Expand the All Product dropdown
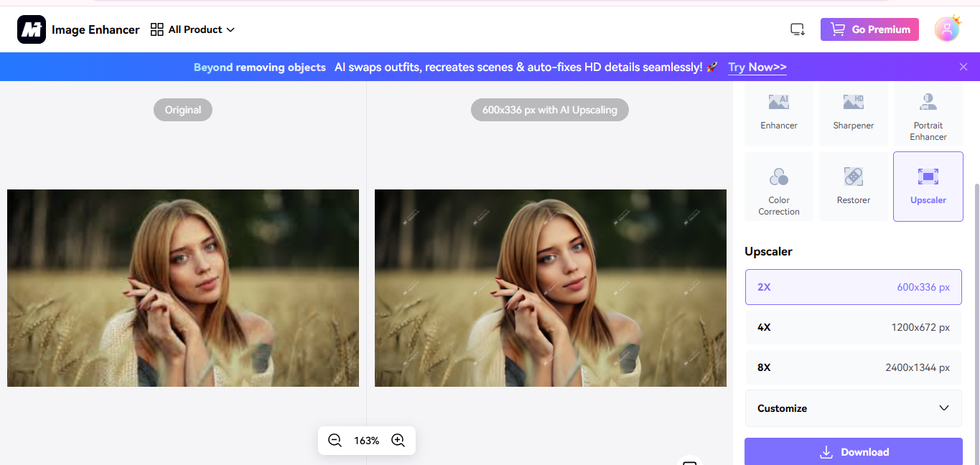The width and height of the screenshot is (980, 465). 192,29
